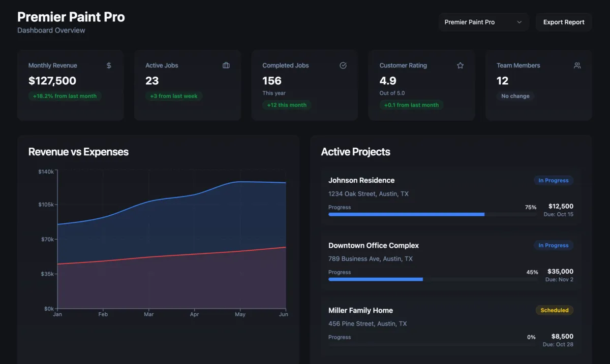Click the +18.2% from last month badge

click(65, 96)
